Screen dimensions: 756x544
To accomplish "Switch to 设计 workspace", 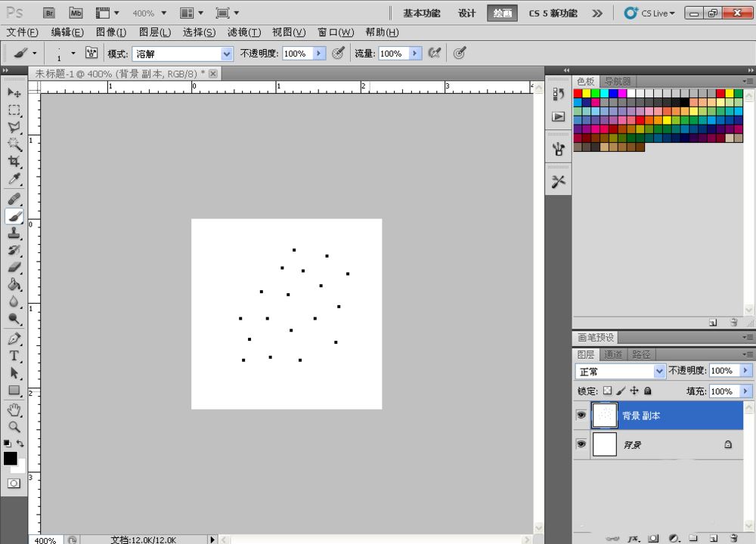I will pos(466,13).
